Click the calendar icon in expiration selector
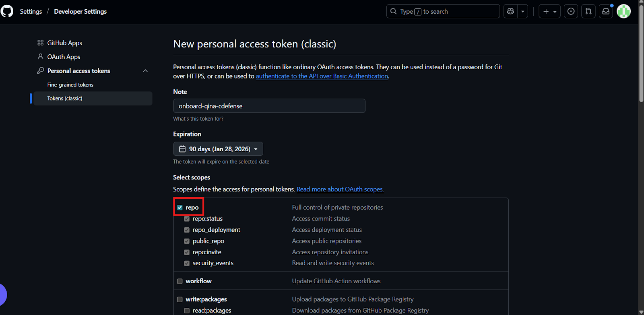 pyautogui.click(x=182, y=149)
